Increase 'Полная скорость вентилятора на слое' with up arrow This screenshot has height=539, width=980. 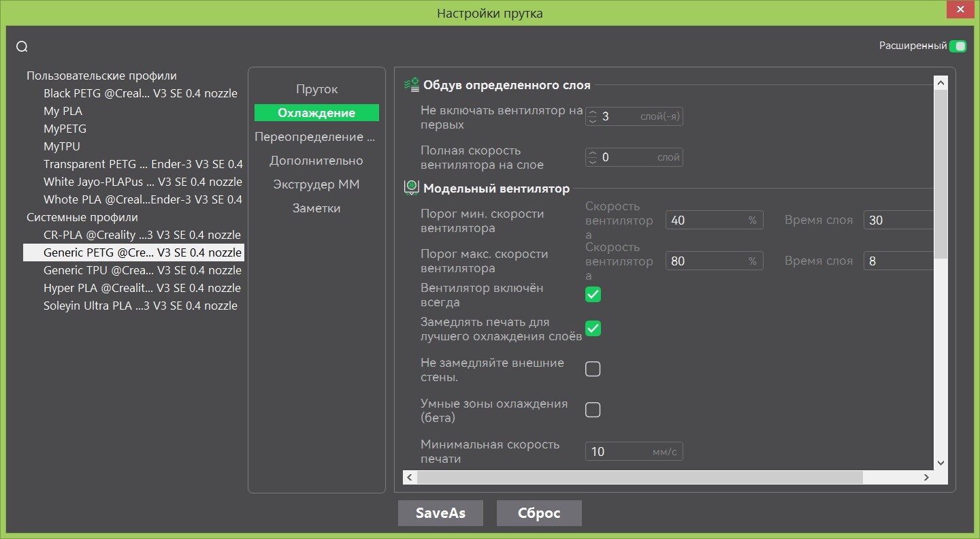(x=592, y=154)
